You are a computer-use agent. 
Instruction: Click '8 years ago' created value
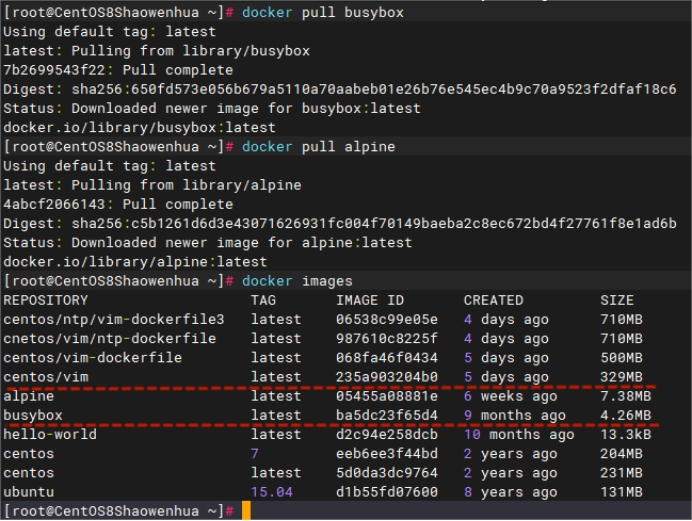point(510,492)
